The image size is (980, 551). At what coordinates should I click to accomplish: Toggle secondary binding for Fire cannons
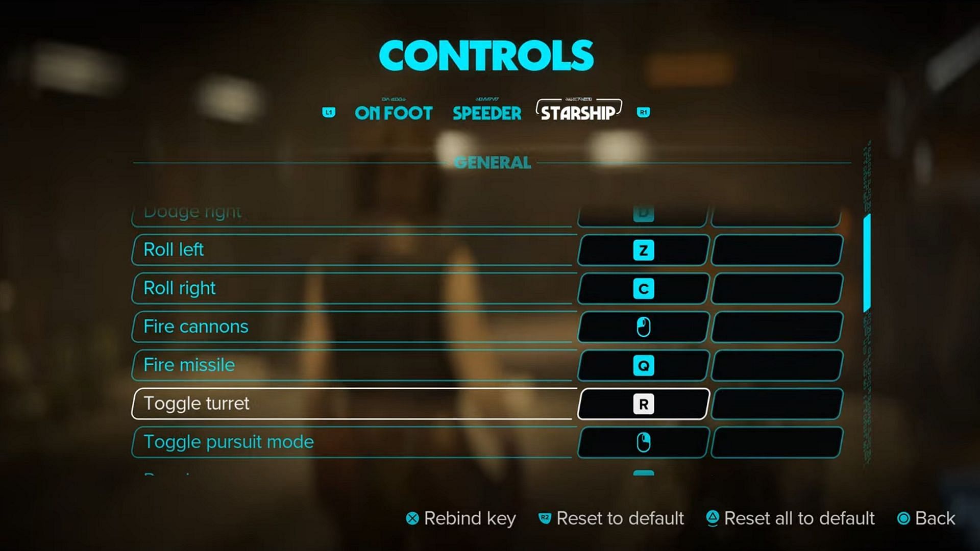777,327
